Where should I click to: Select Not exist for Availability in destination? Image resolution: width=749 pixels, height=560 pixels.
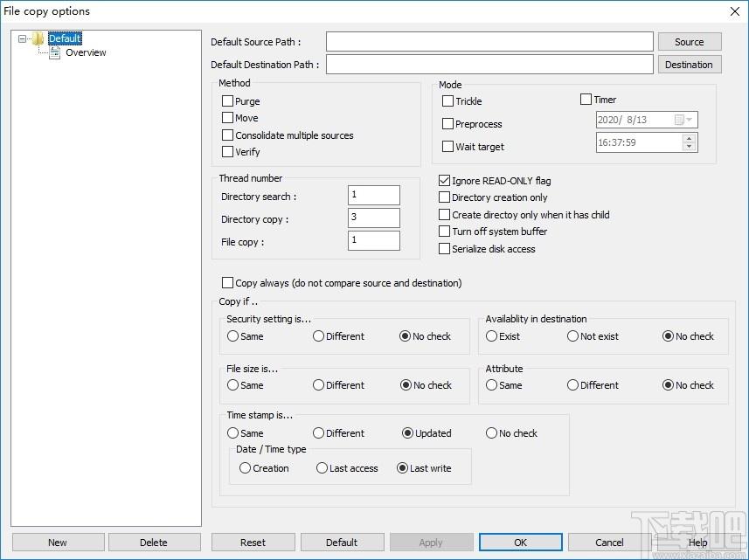coord(572,336)
